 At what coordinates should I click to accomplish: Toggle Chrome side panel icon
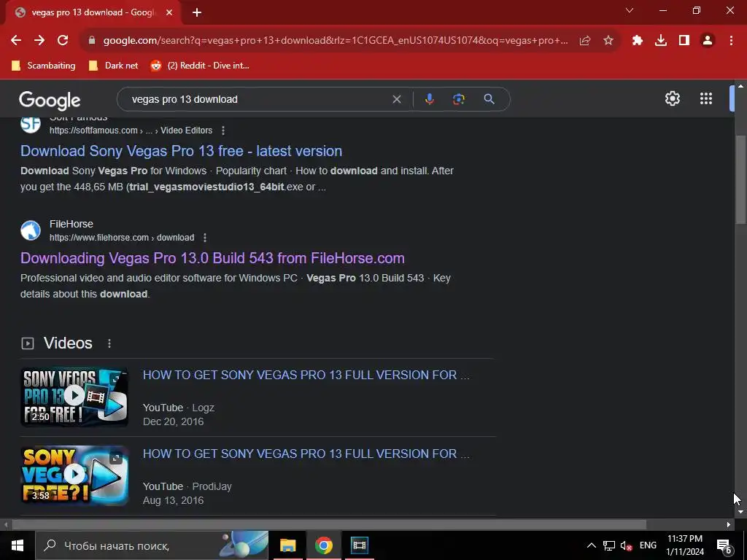click(x=684, y=41)
